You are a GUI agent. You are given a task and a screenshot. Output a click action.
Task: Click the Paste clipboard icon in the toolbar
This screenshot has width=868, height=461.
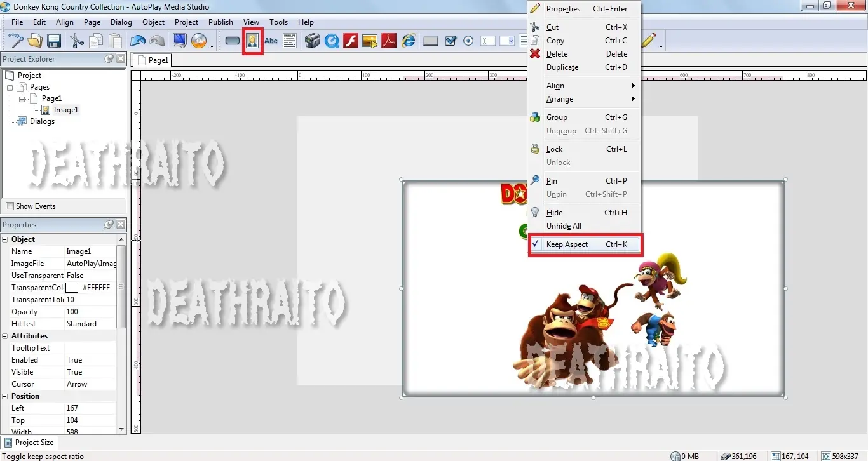pos(115,41)
